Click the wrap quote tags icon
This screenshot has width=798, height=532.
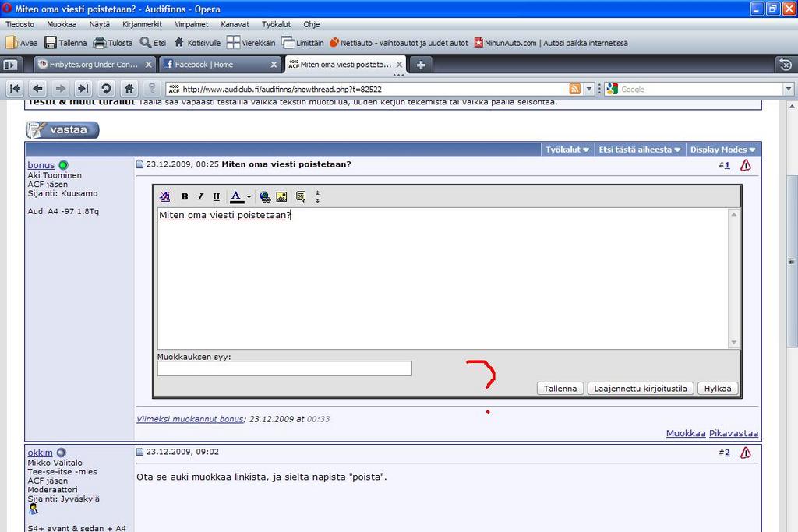(301, 197)
